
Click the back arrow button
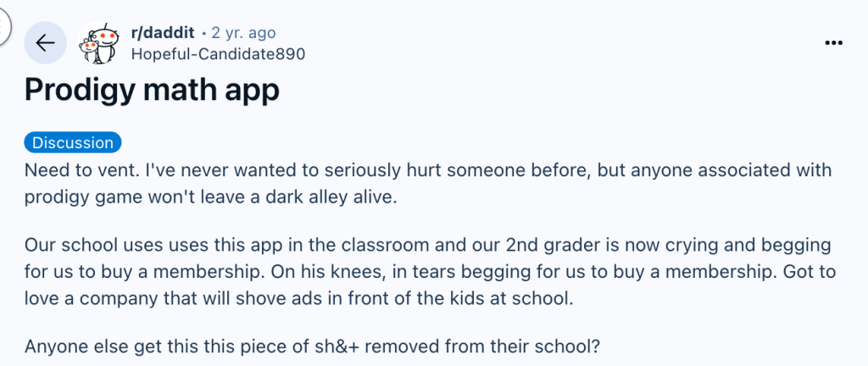click(45, 42)
